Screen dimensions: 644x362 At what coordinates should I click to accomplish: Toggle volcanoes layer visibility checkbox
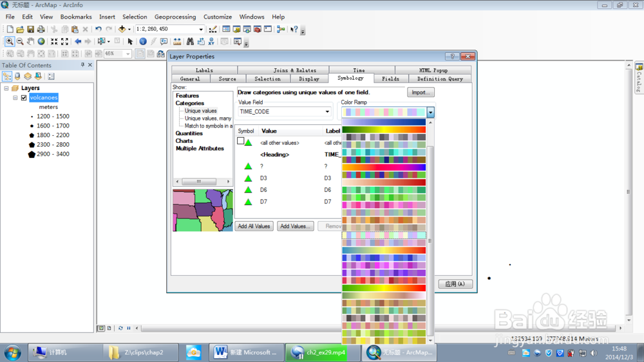click(24, 98)
